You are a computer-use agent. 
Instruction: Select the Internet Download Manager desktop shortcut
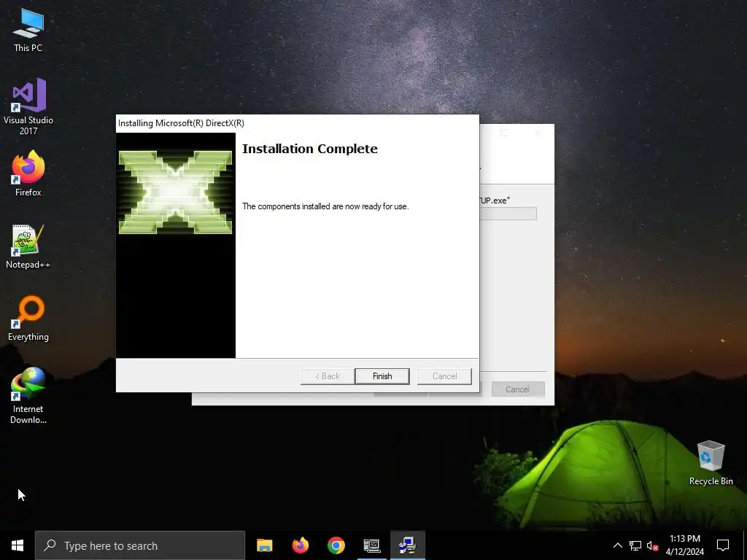pyautogui.click(x=28, y=395)
